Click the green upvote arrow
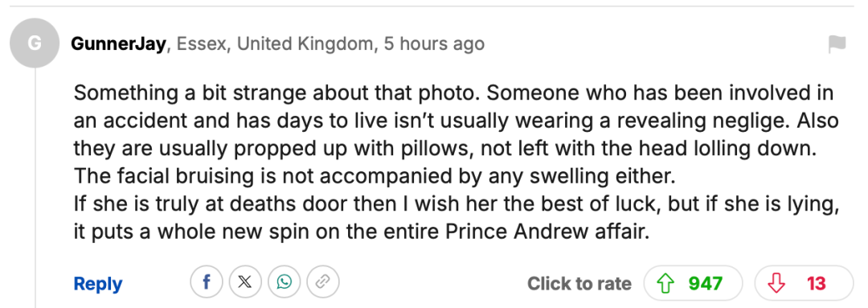This screenshot has height=308, width=868. tap(665, 284)
